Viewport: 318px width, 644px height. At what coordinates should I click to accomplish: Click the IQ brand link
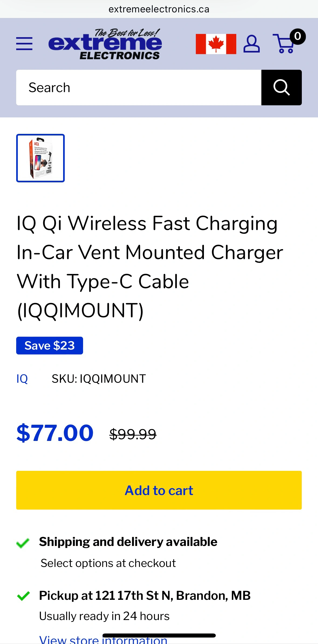click(22, 379)
